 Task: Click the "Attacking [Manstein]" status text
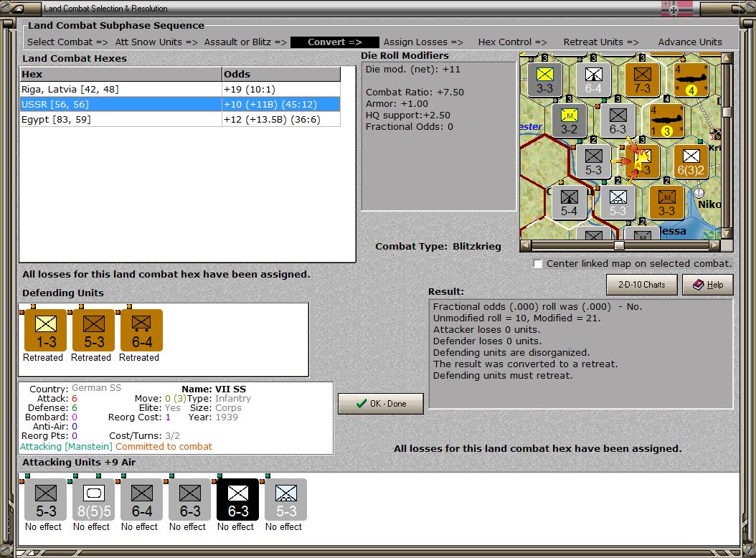click(66, 447)
